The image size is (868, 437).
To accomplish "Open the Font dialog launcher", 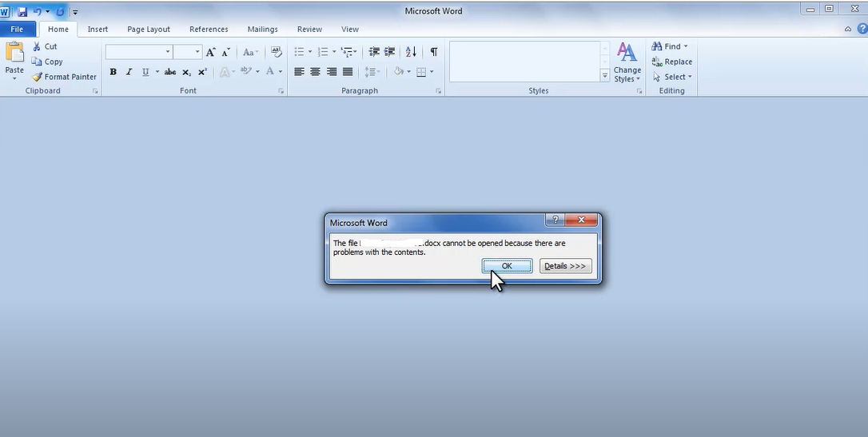I will click(x=281, y=91).
